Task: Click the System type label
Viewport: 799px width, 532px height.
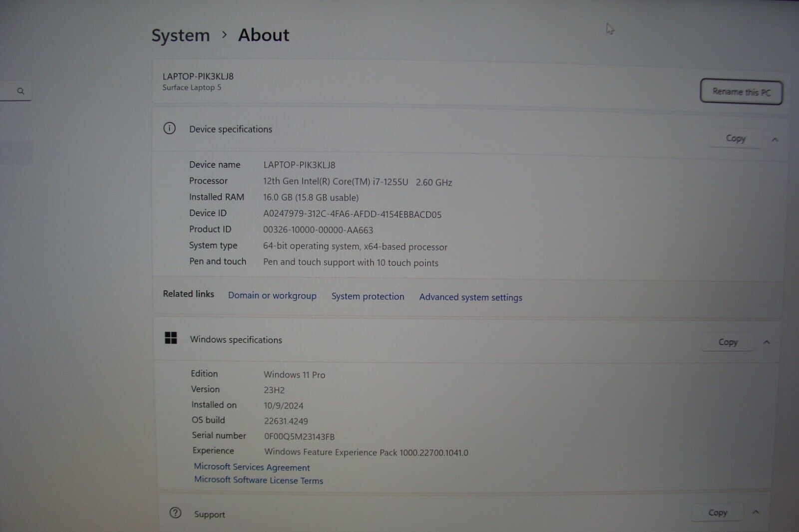Action: tap(213, 246)
